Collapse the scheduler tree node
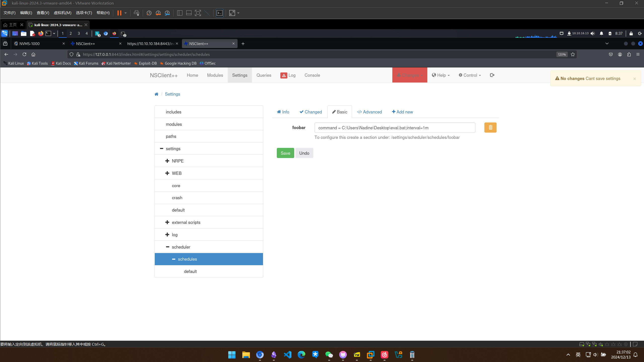Viewport: 644px width, 362px height. [168, 247]
